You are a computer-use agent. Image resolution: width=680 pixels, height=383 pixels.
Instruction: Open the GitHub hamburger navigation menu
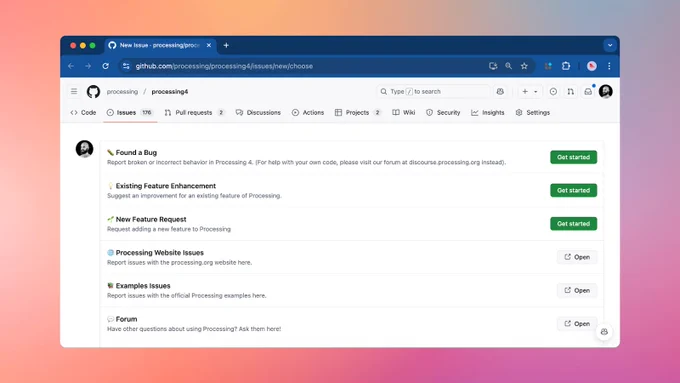74,92
